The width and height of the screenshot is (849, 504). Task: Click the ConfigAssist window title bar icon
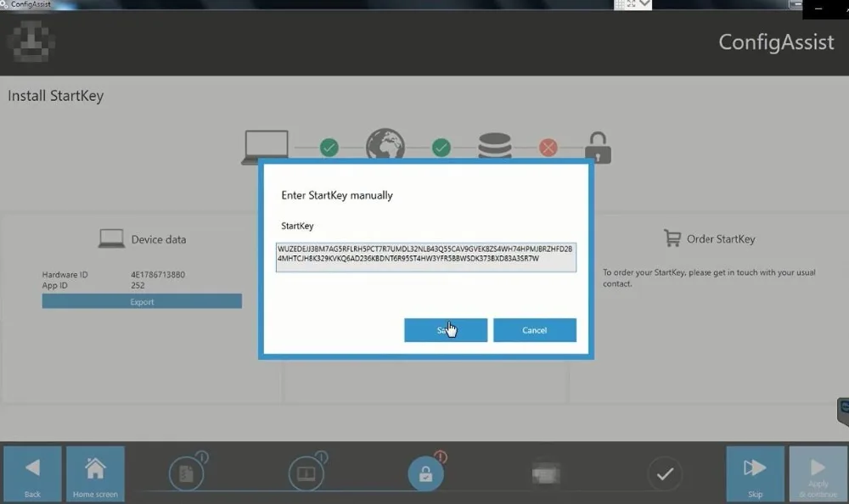[4, 4]
